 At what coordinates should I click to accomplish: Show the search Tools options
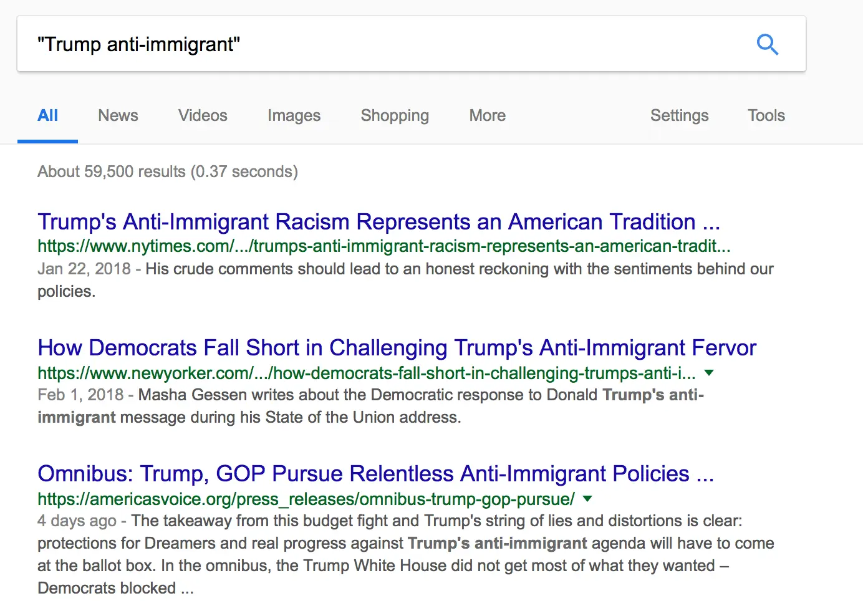click(x=766, y=116)
